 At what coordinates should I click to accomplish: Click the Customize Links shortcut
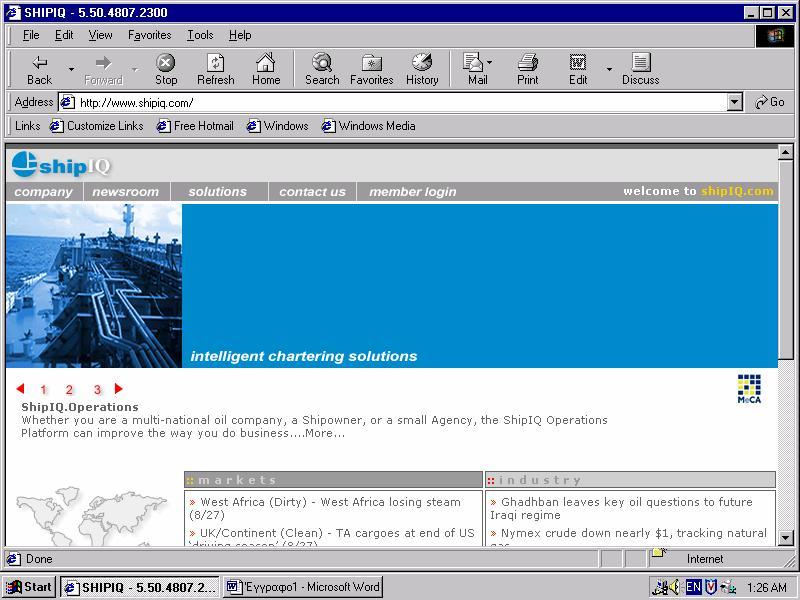(x=97, y=126)
